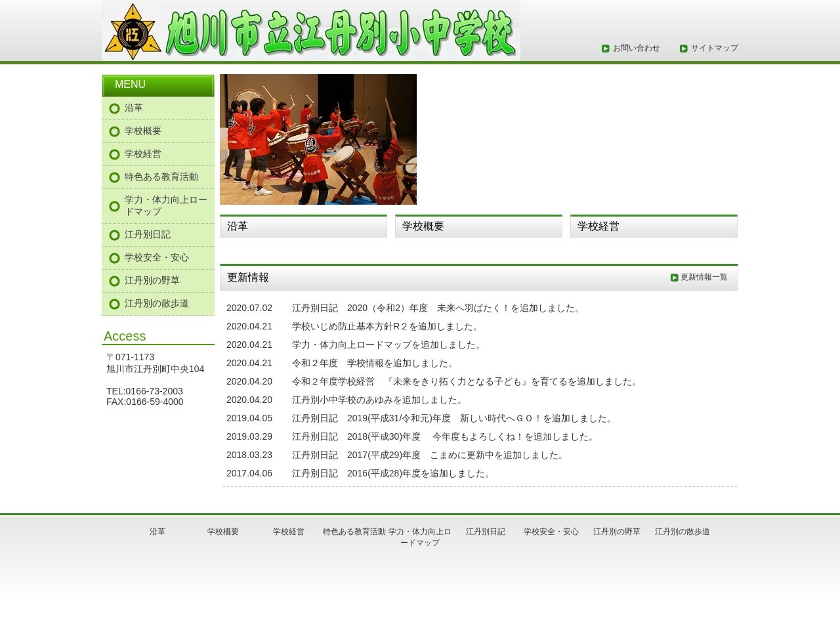Click the 2017.04.06 date in updates list
Screen dimensions: 840x630
pyautogui.click(x=249, y=473)
